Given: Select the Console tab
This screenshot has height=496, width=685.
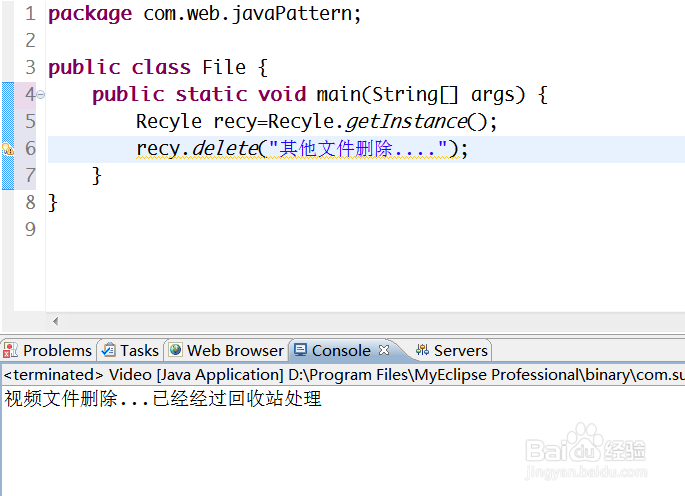Looking at the screenshot, I should tap(341, 350).
